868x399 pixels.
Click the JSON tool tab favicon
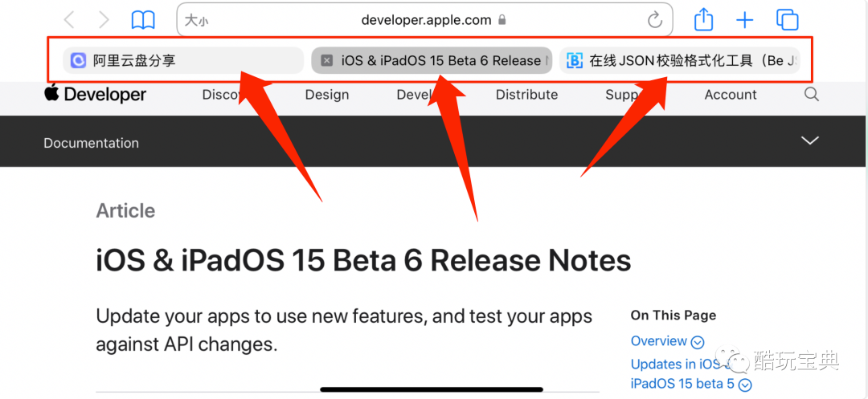575,61
